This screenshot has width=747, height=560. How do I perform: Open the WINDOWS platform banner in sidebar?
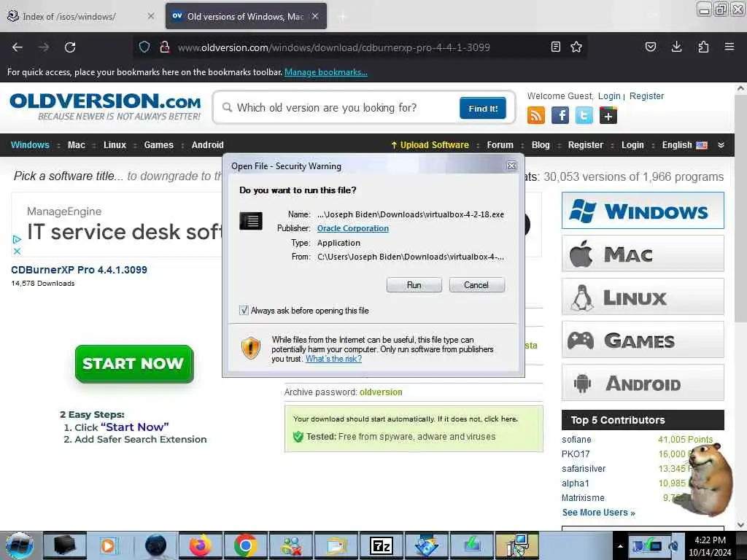click(643, 211)
